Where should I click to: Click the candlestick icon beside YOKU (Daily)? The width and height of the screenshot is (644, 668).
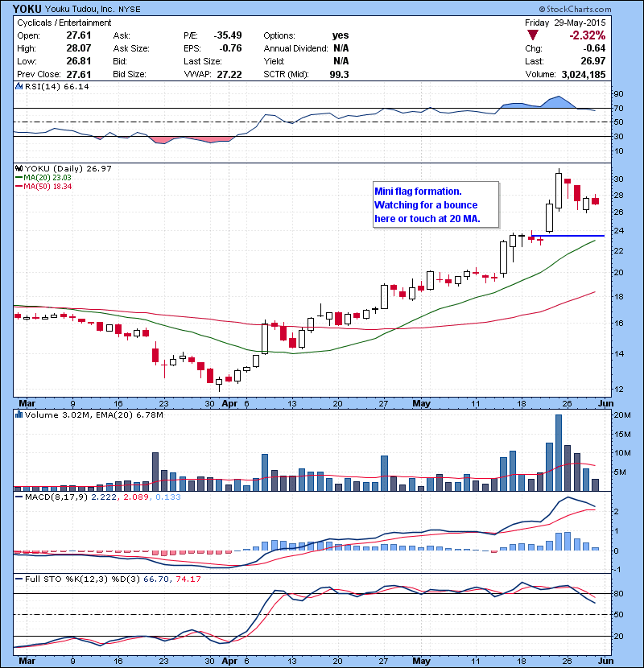click(x=19, y=169)
